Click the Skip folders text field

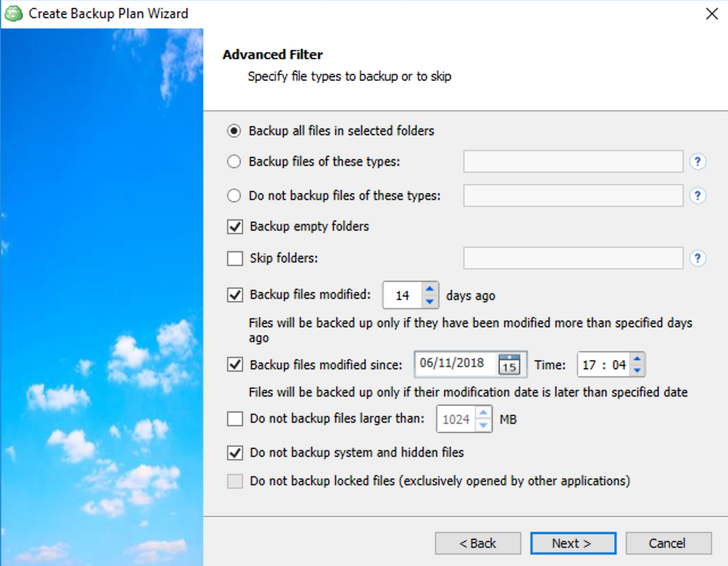[573, 258]
